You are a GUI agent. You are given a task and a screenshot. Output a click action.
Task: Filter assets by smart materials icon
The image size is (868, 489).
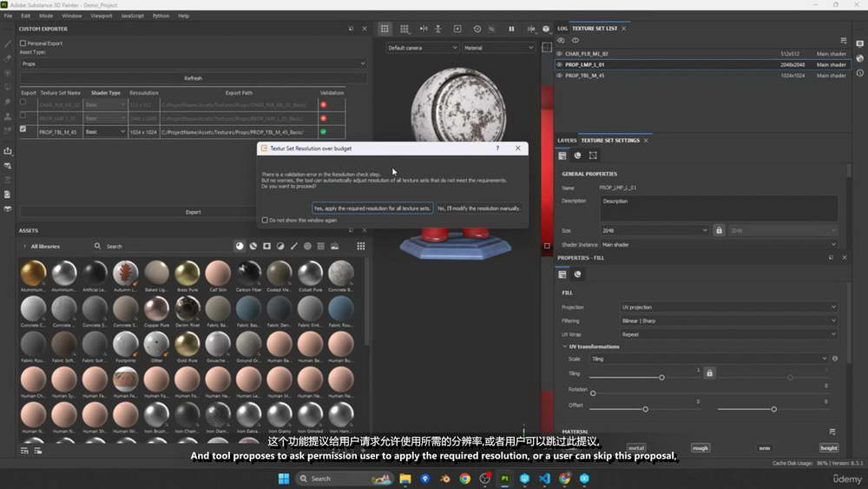pyautogui.click(x=253, y=247)
